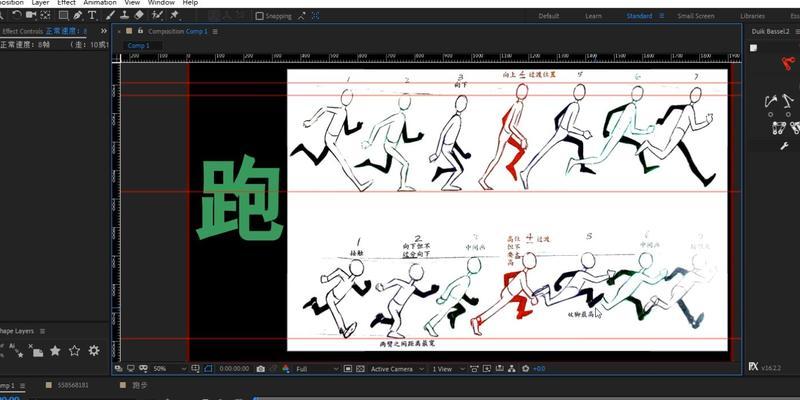The width and height of the screenshot is (800, 400).
Task: Select the Roto Brush tool
Action: [158, 15]
